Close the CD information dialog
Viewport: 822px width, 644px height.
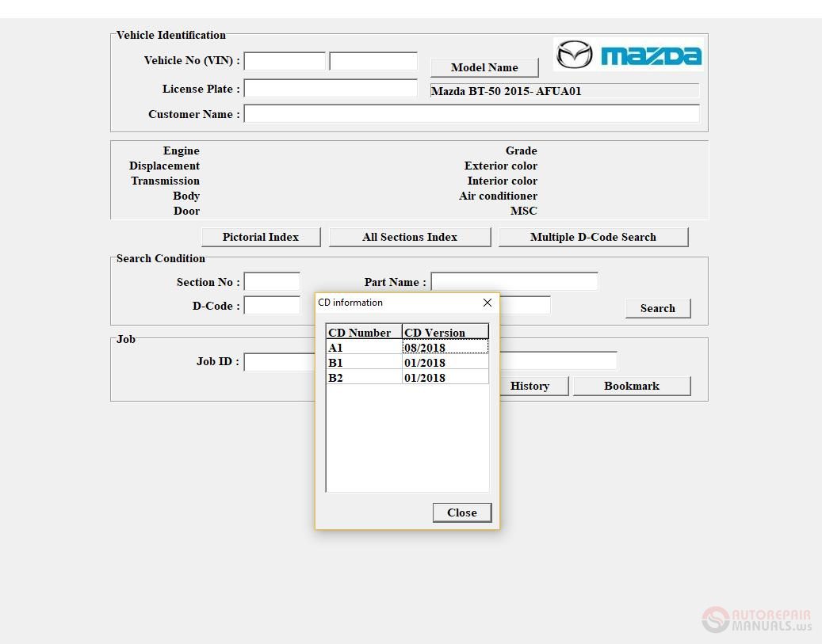click(x=461, y=512)
